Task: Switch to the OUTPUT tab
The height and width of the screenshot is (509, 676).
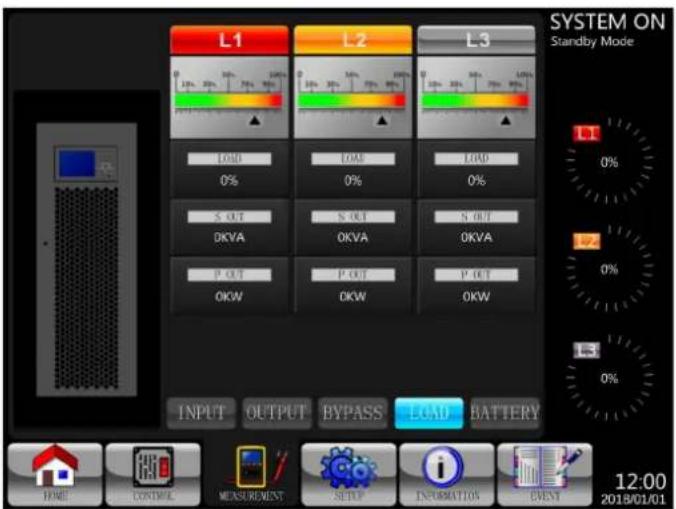Action: pos(277,413)
